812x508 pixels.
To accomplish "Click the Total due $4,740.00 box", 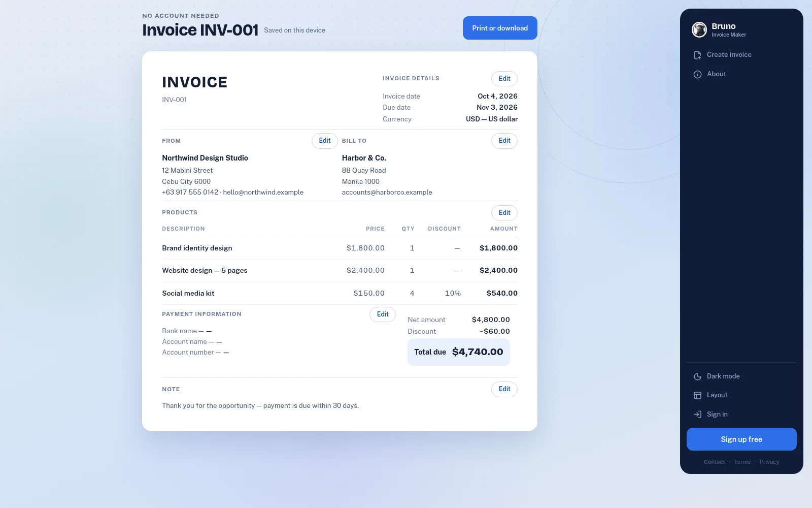I will 459,352.
